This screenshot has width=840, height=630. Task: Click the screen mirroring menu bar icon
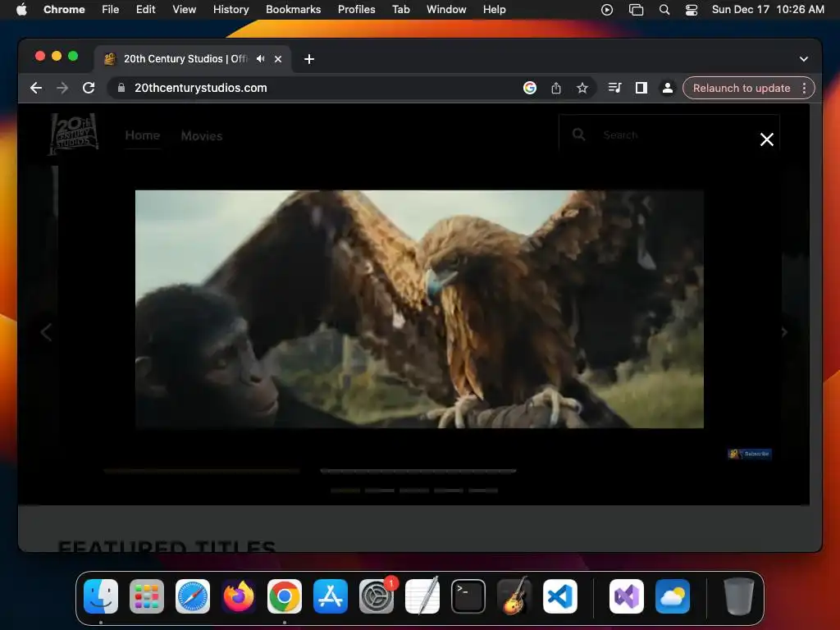coord(636,10)
